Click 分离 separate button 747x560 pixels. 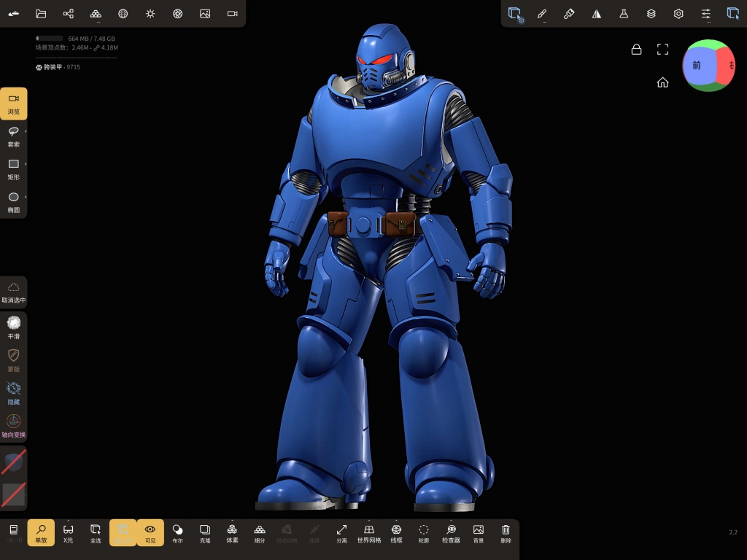point(341,532)
